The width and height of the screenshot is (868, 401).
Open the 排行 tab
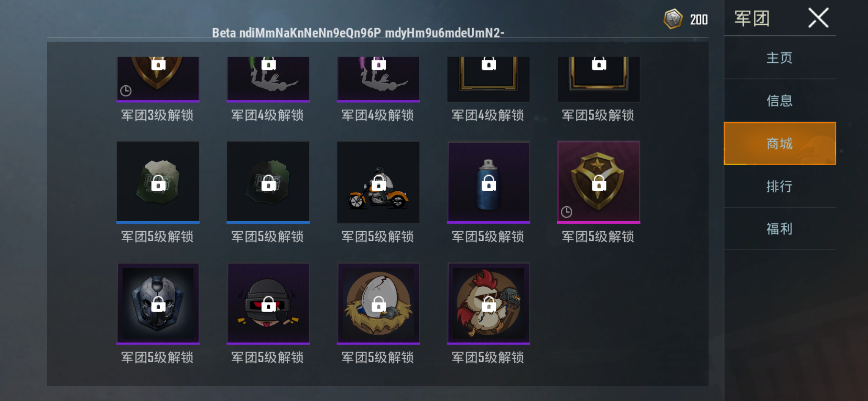coord(780,186)
